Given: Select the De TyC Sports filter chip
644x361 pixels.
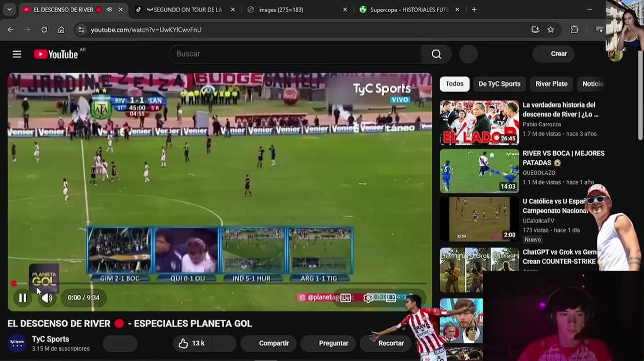Looking at the screenshot, I should click(499, 84).
